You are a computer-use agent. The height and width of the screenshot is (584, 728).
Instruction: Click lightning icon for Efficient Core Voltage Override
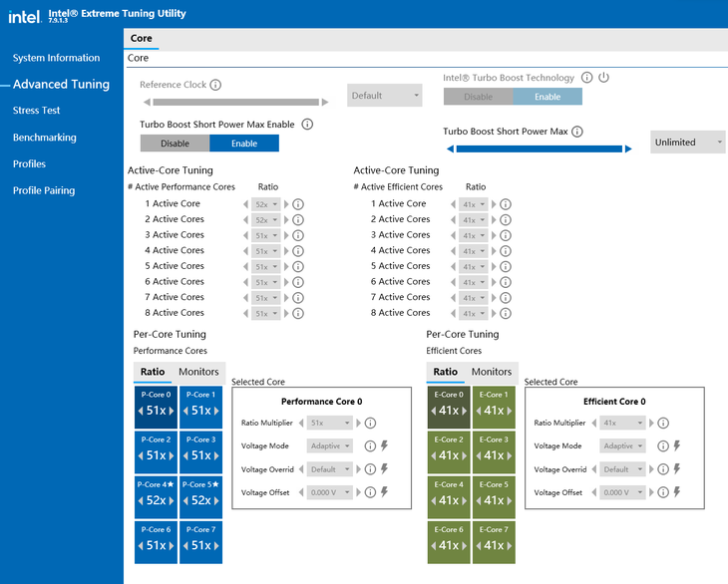[x=677, y=469]
